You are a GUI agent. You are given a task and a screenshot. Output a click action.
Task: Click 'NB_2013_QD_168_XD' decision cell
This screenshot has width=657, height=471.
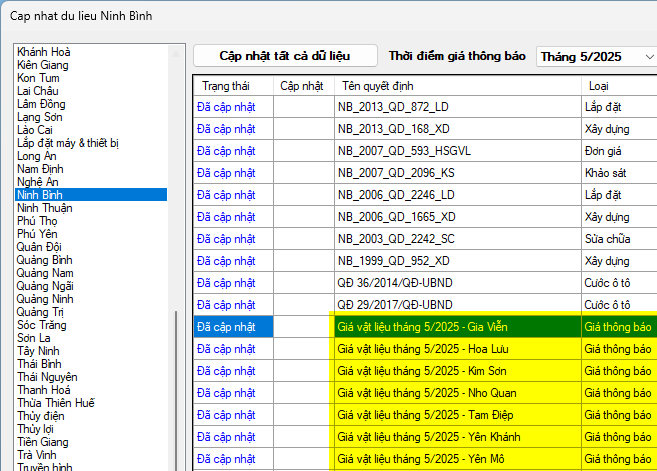click(458, 129)
